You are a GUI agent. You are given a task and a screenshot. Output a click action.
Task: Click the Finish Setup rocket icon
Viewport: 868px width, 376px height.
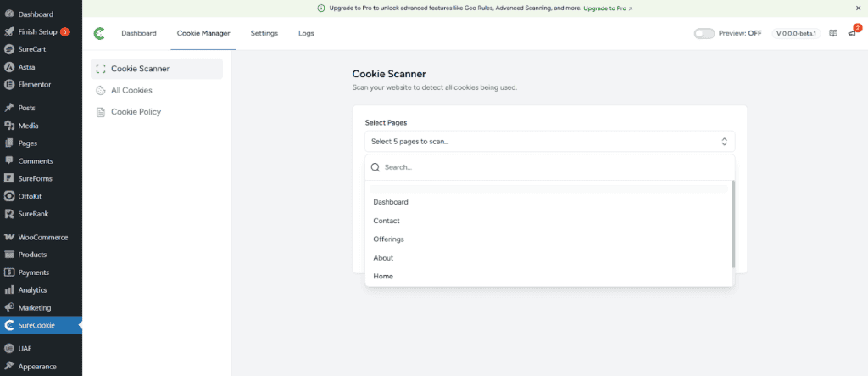tap(8, 31)
